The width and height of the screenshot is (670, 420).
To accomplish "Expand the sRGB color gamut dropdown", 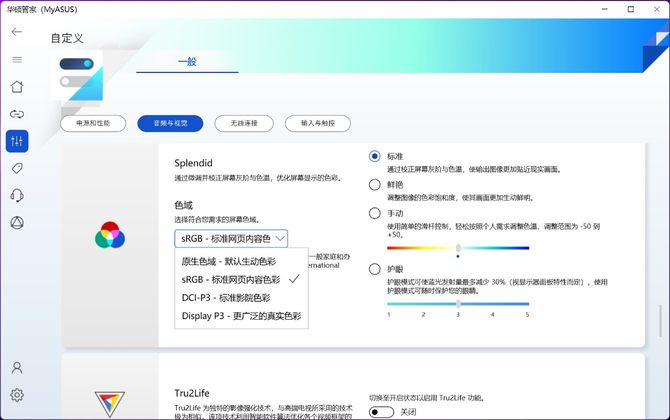I will pos(231,238).
